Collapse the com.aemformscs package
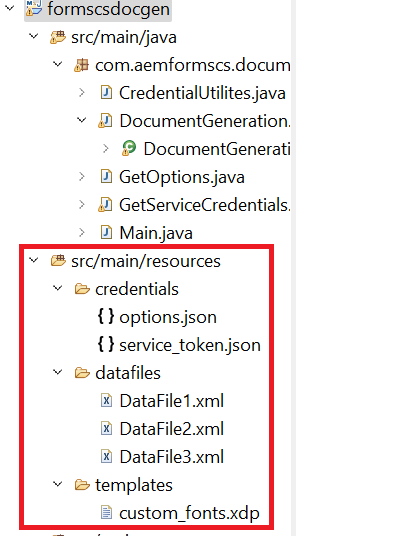The width and height of the screenshot is (400, 536). click(x=57, y=64)
